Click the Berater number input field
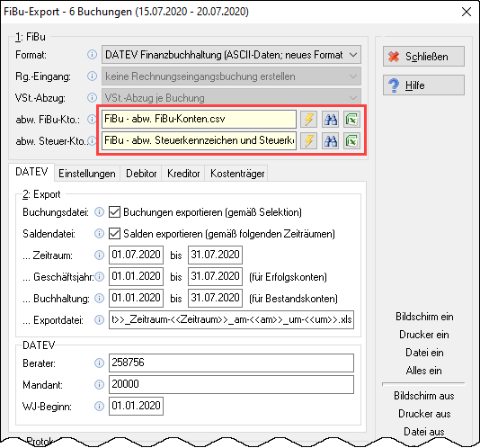 click(231, 363)
